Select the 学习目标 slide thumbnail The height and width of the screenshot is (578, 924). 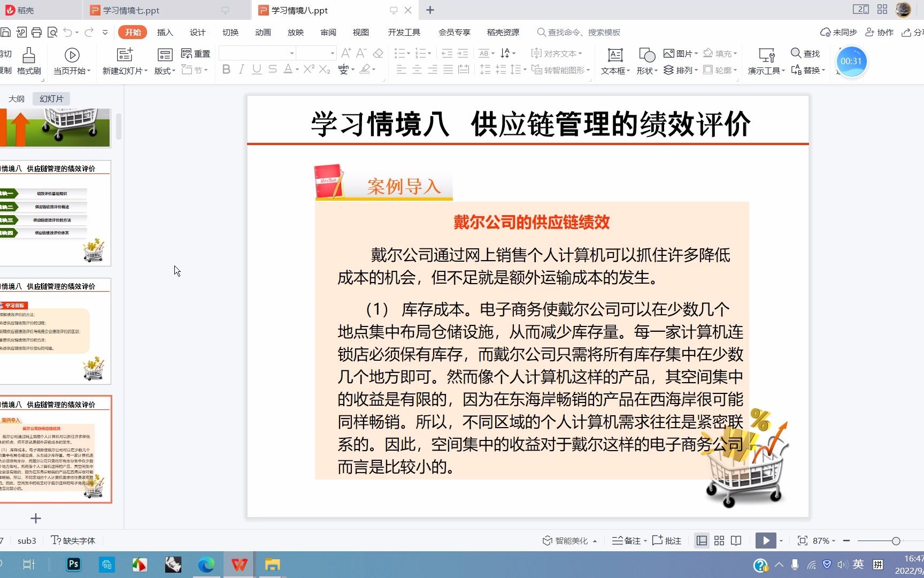[55, 331]
